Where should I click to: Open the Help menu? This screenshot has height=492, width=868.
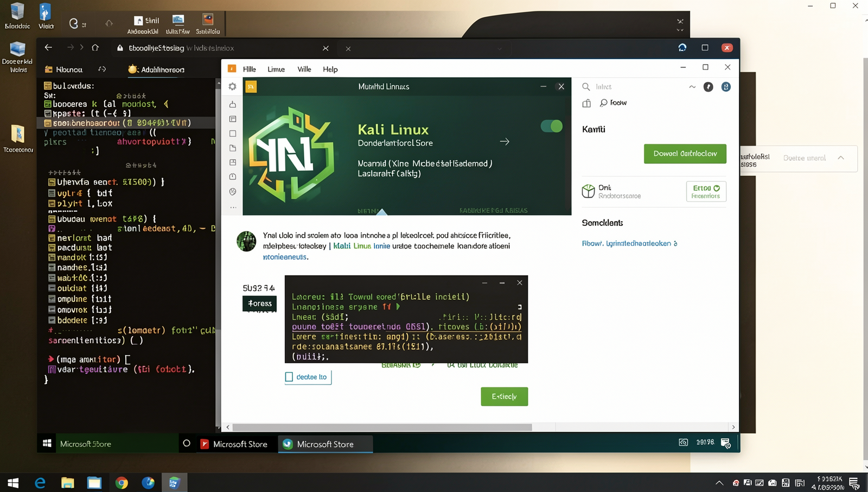pos(330,69)
